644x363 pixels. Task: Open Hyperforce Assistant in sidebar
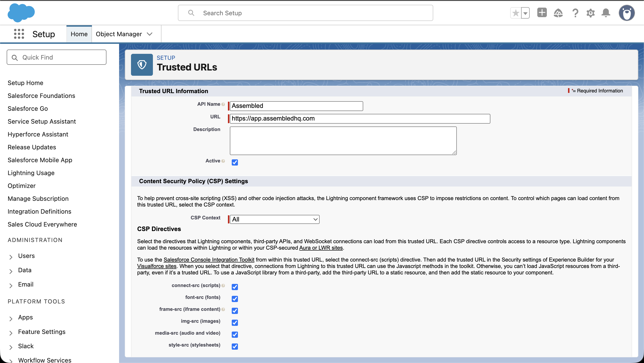(38, 134)
